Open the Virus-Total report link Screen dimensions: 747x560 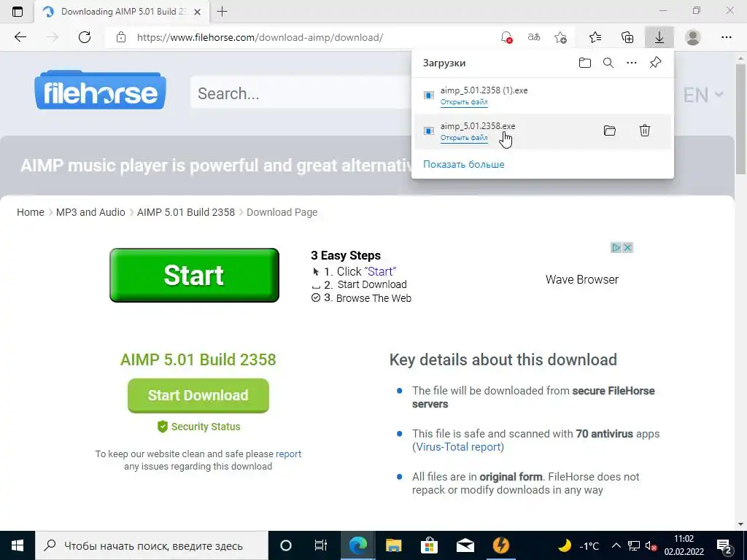click(458, 447)
